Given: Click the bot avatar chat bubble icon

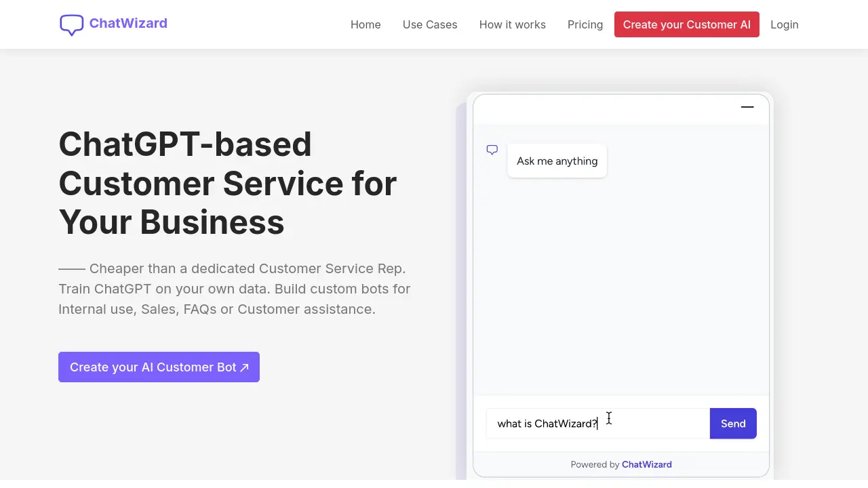Looking at the screenshot, I should [x=492, y=150].
